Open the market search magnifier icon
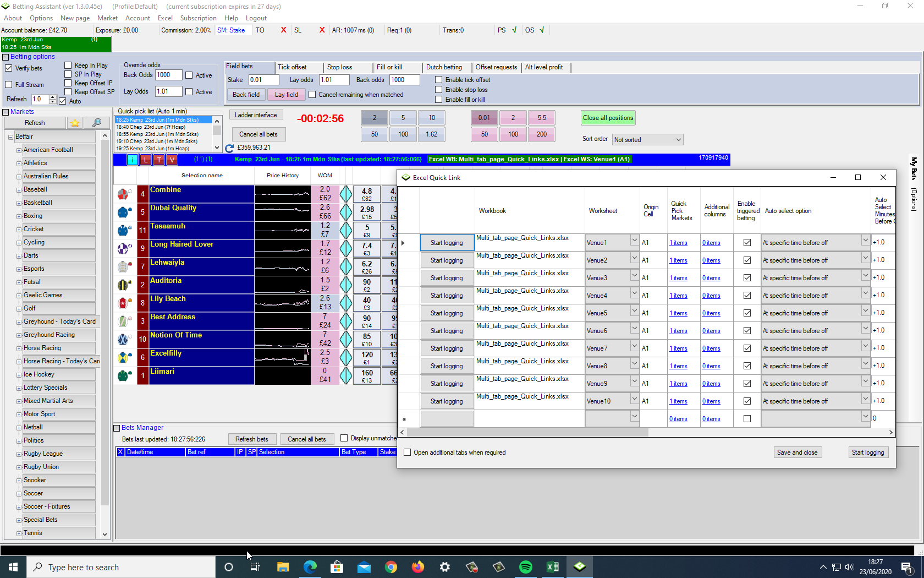Viewport: 924px width, 578px height. 97,123
